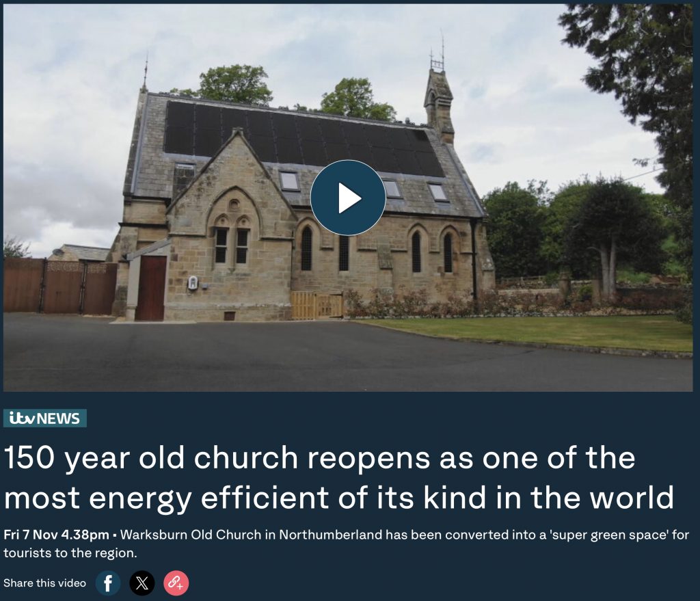700x601 pixels.
Task: Play the church video
Action: (348, 198)
